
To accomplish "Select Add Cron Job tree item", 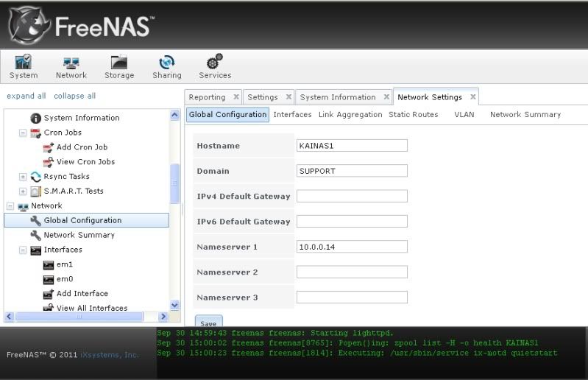I will 82,147.
